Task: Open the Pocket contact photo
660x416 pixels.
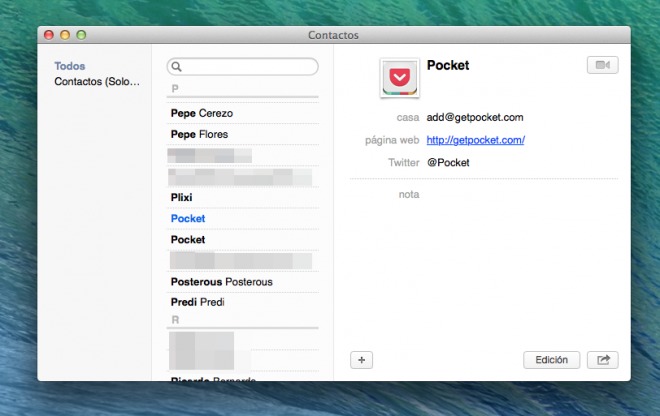Action: [x=399, y=78]
